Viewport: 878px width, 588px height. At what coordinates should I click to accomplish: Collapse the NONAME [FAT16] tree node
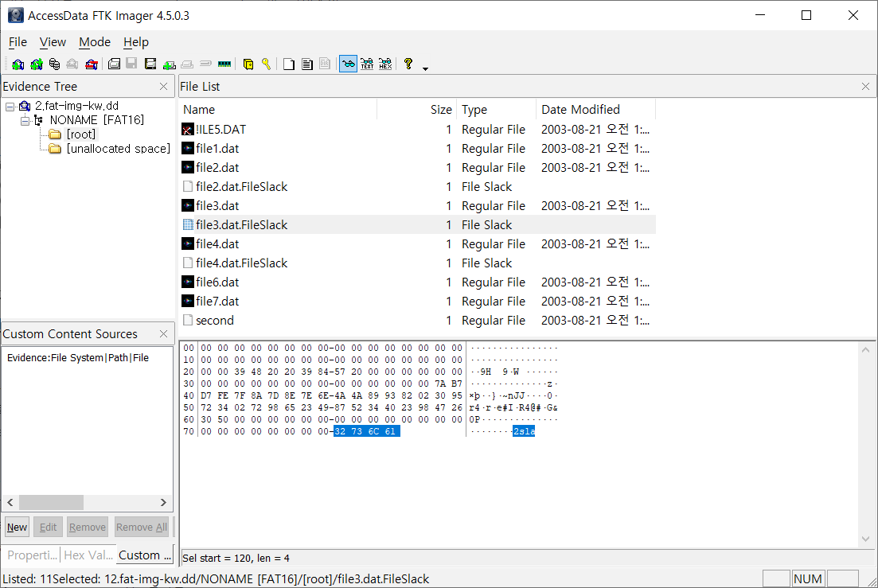point(25,120)
